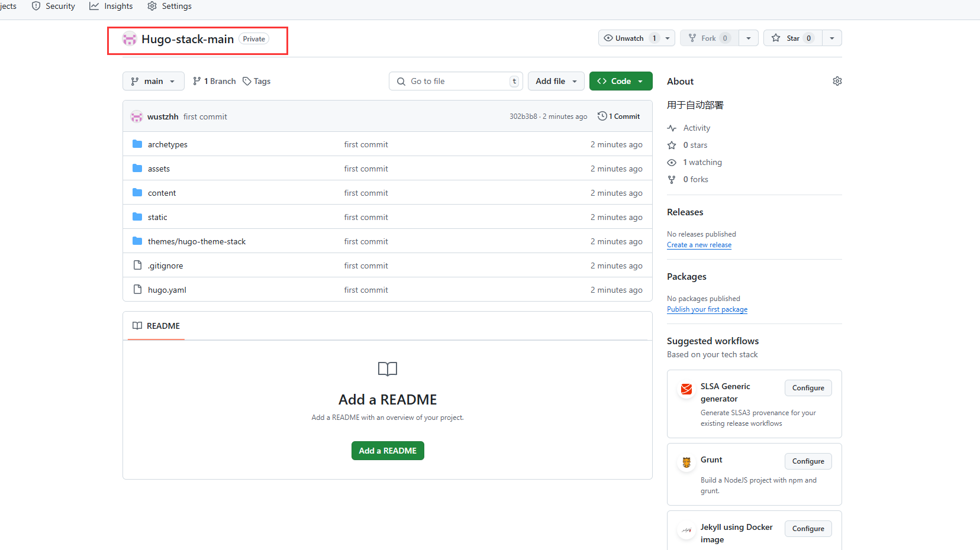Open the Settings tab
Viewport: 980px width, 550px height.
(x=169, y=6)
